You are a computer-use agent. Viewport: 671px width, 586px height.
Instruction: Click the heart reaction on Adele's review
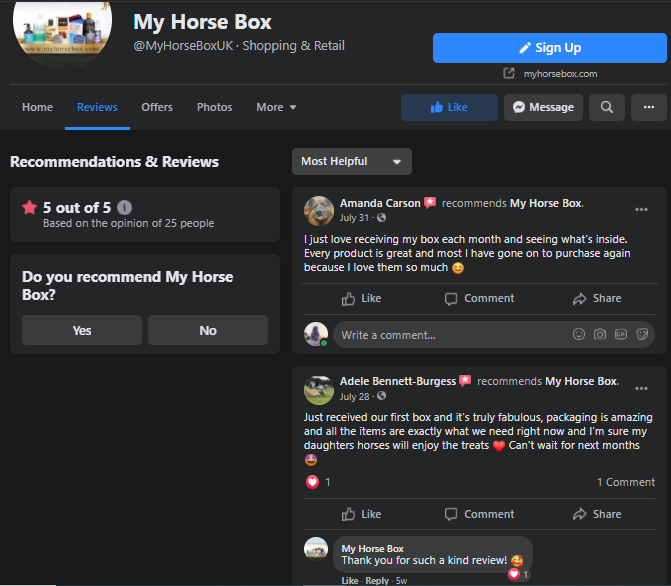(312, 482)
